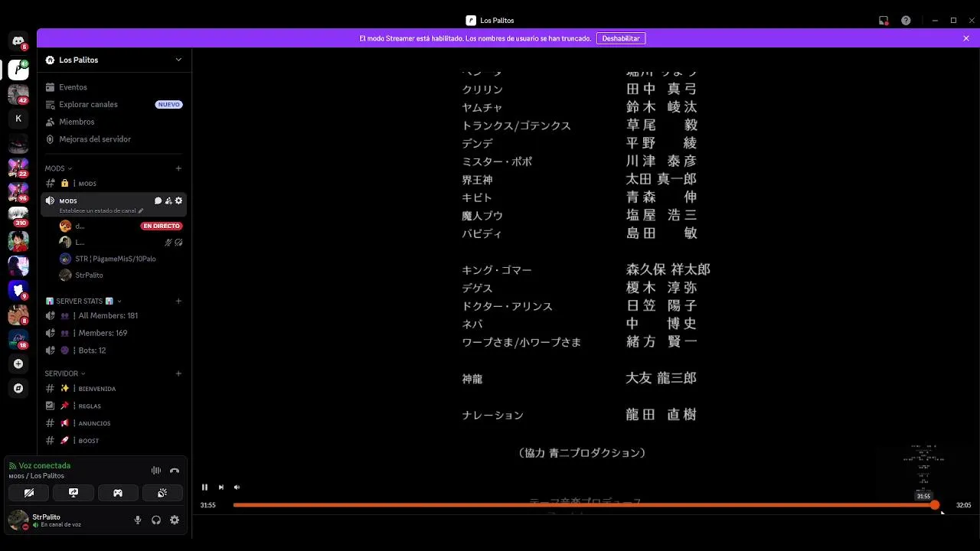Image resolution: width=980 pixels, height=551 pixels.
Task: Toggle camera on in voice panel
Action: [29, 493]
